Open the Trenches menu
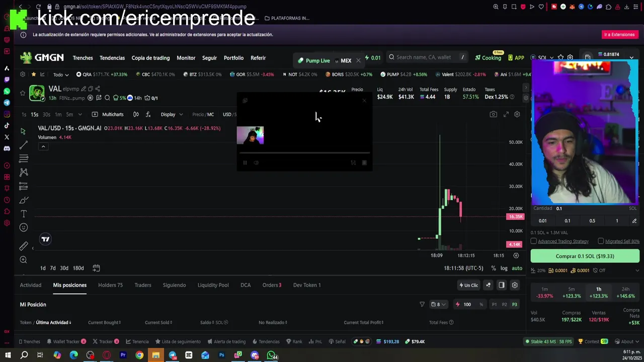Image resolution: width=644 pixels, height=362 pixels. tap(83, 58)
